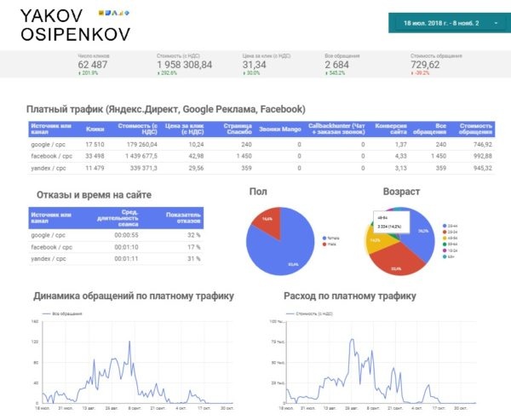
Task: Click the 201.9% change indicator under clicks
Action: coord(88,73)
